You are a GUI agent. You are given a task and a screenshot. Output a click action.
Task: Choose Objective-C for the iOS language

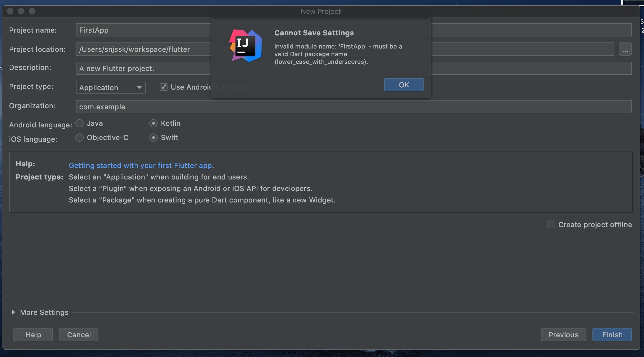[80, 138]
